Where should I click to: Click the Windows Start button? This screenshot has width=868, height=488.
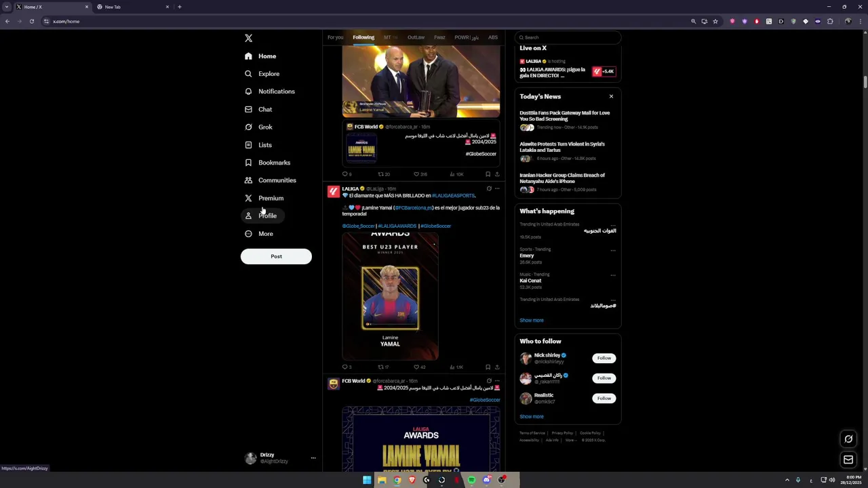click(367, 480)
